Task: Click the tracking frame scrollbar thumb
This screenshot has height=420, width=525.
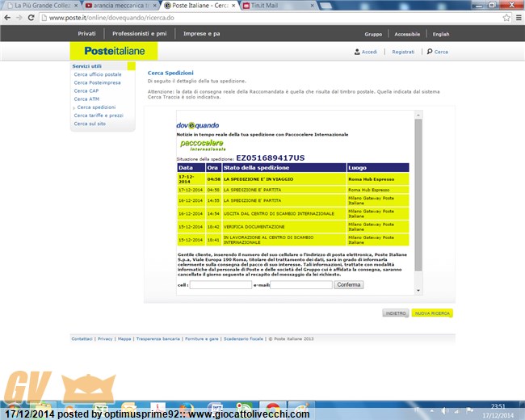Action: [x=418, y=195]
